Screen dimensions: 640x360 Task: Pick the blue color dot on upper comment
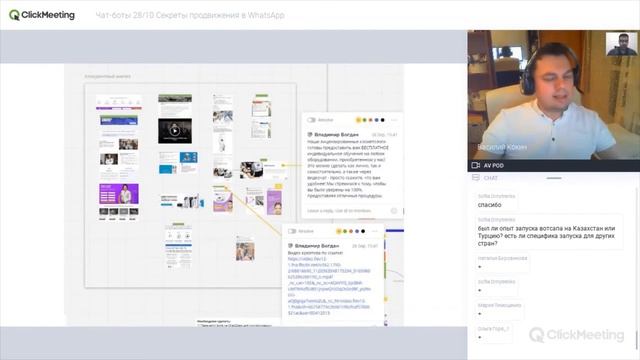[376, 120]
